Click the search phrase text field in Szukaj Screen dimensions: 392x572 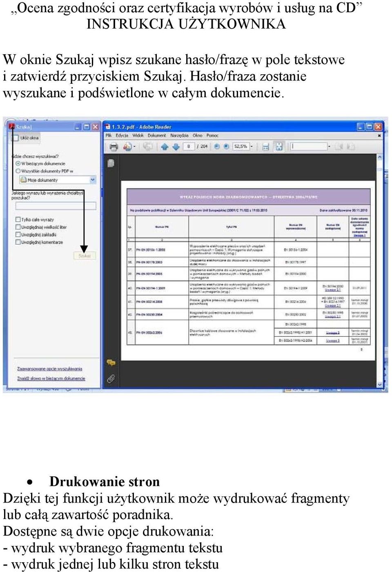click(56, 206)
